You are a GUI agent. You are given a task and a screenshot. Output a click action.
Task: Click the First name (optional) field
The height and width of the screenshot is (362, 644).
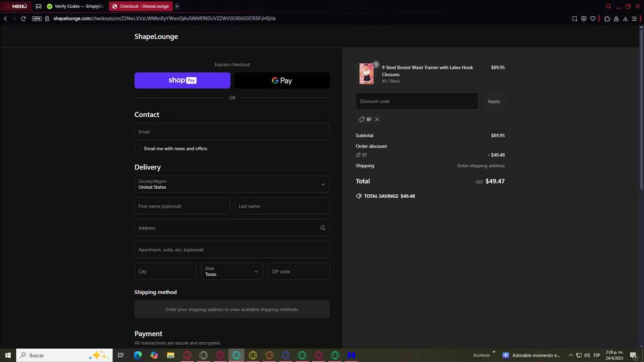182,206
